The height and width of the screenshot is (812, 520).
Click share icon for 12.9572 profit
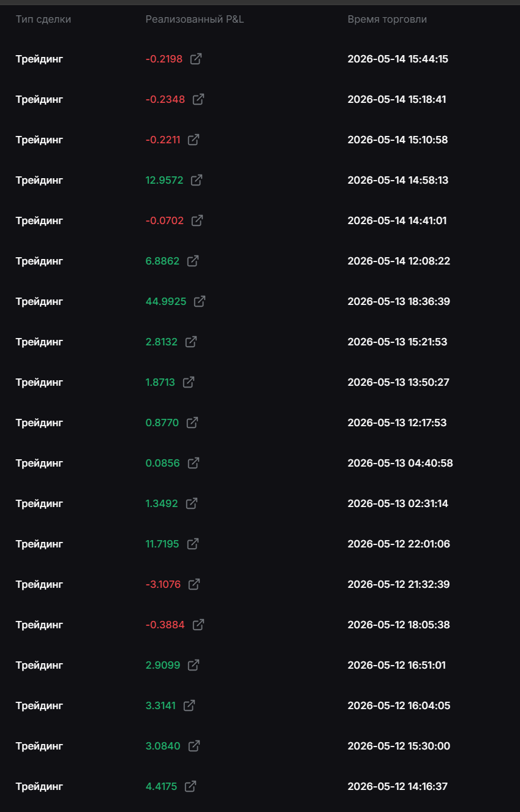197,180
